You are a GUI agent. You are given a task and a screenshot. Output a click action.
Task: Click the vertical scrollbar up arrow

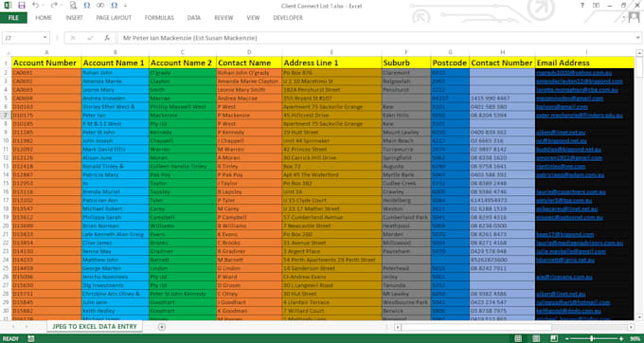[x=639, y=52]
